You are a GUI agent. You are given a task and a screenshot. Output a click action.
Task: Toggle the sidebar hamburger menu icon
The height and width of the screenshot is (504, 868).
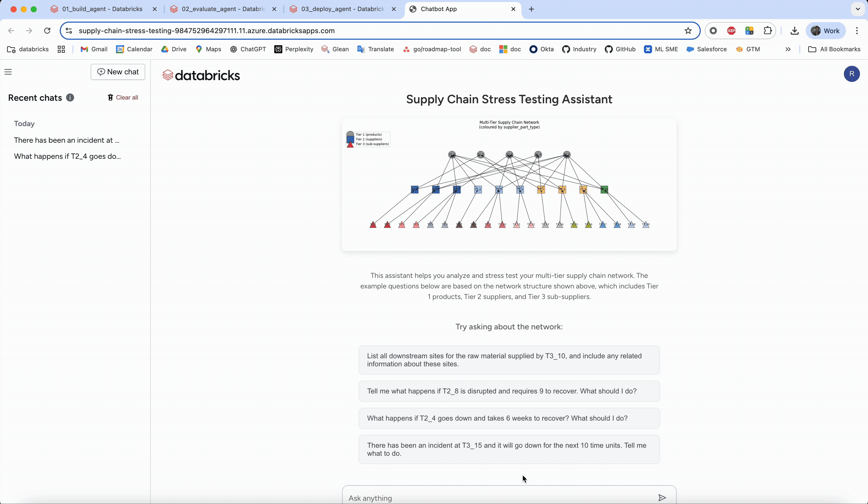point(8,72)
